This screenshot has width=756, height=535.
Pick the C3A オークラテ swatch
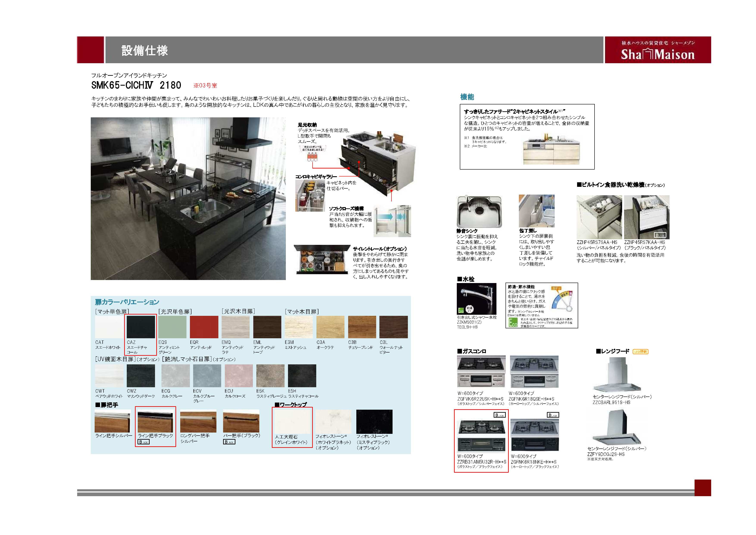[330, 327]
